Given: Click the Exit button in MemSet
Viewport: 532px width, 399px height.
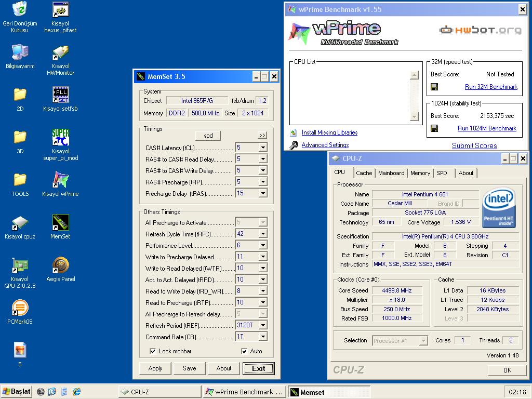Looking at the screenshot, I should (x=259, y=368).
